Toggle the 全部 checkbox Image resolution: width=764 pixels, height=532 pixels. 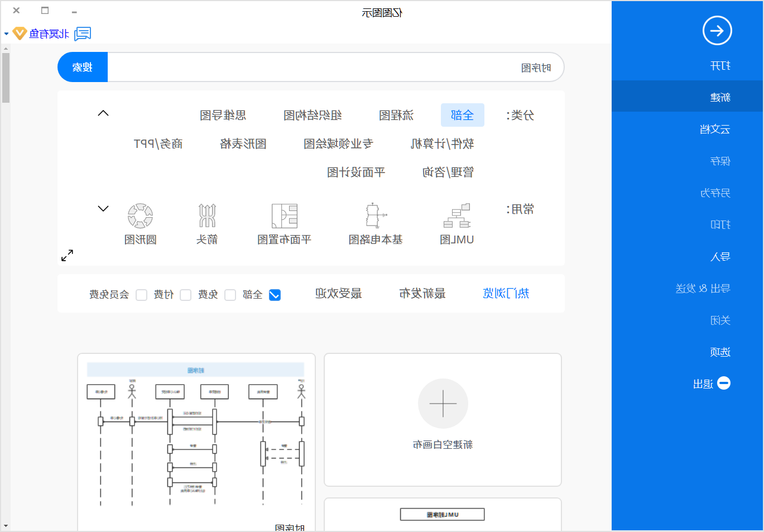tap(275, 295)
